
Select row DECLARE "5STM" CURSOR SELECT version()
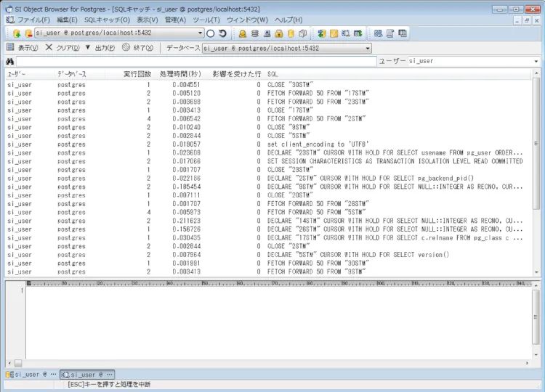click(267, 255)
